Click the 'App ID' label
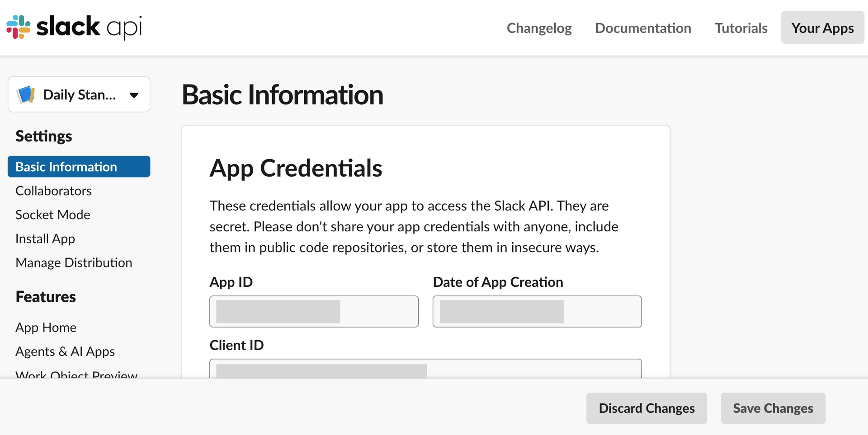868x435 pixels. tap(231, 282)
